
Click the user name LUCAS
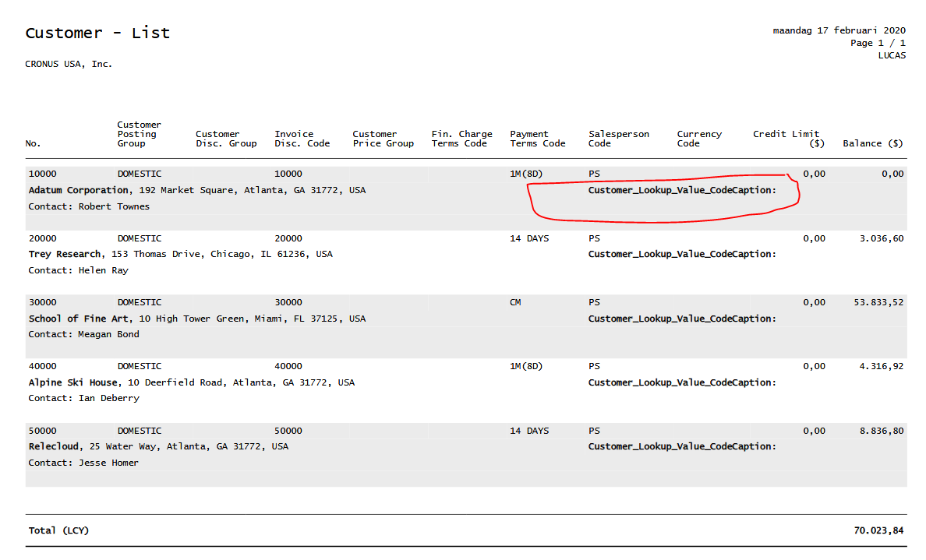[892, 55]
